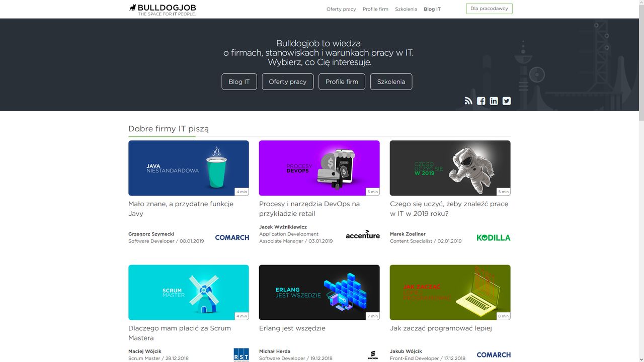644x362 pixels.
Task: Click author name Grzegorz Szymecki
Action: point(151,234)
